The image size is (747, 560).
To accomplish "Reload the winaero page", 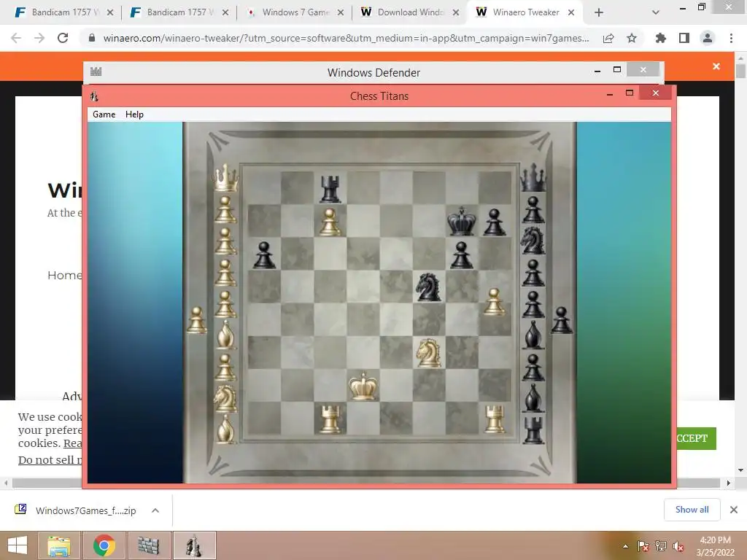I will (x=63, y=38).
